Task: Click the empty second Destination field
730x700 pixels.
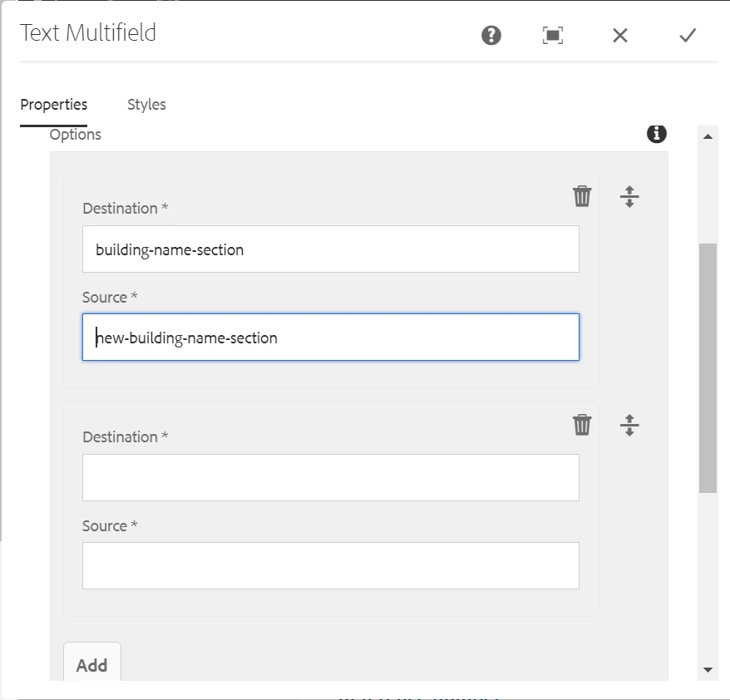Action: click(x=330, y=478)
